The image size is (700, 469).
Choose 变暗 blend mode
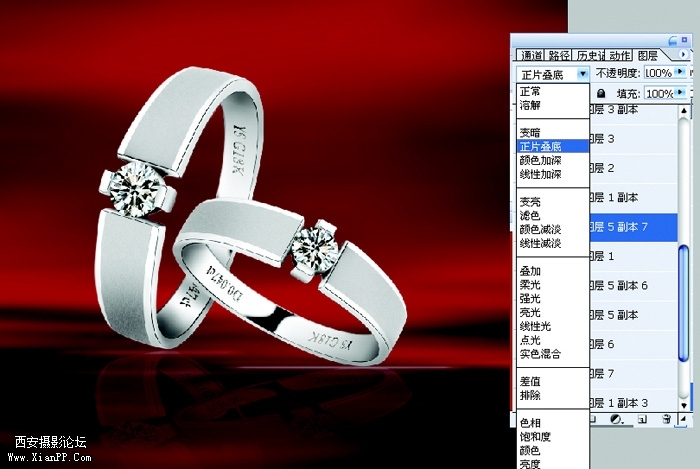553,133
